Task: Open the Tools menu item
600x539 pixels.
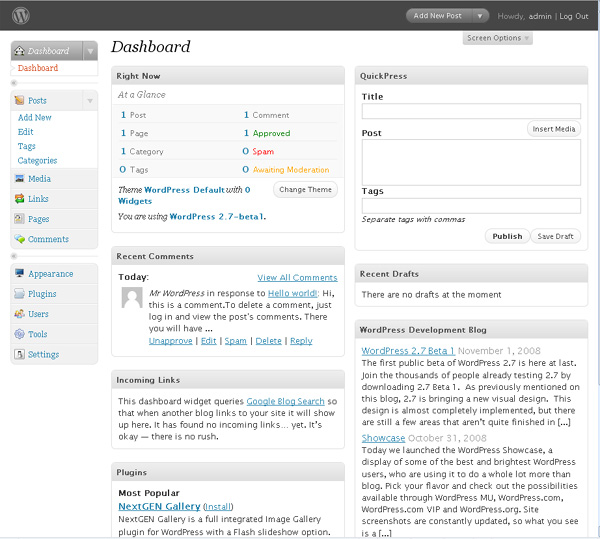Action: click(x=38, y=334)
